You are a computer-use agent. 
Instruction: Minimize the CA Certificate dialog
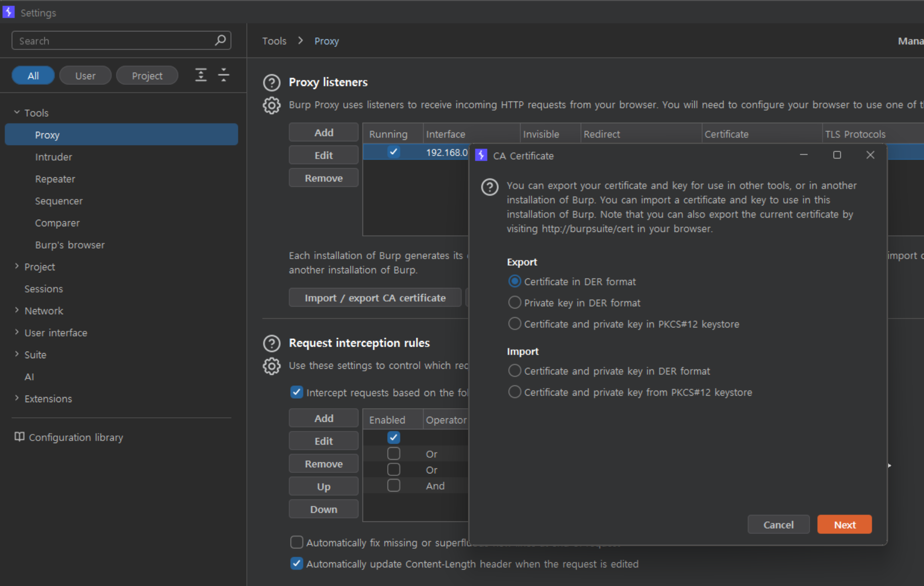coord(804,155)
